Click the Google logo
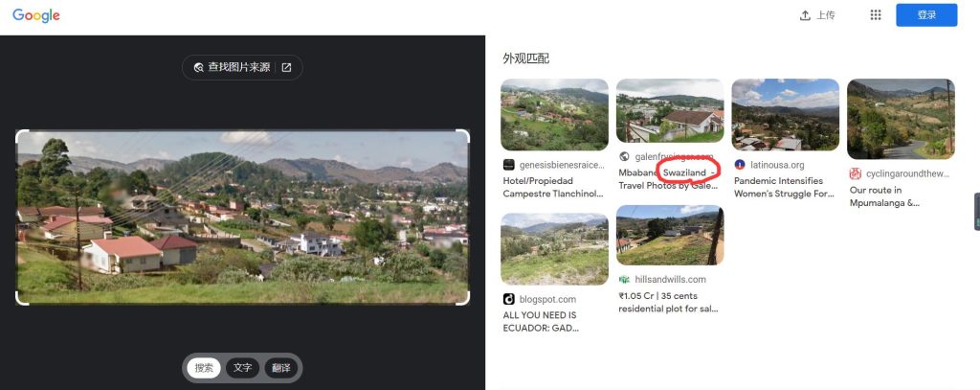The height and width of the screenshot is (390, 980). pos(36,15)
